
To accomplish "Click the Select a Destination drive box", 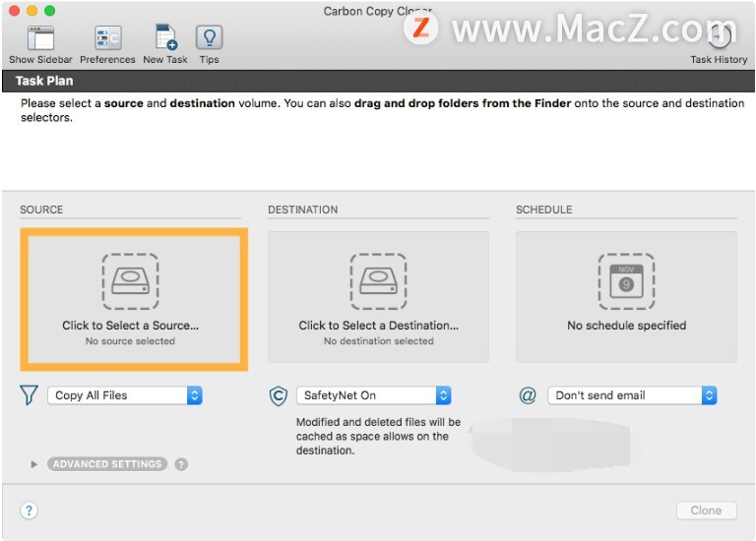I will pyautogui.click(x=378, y=297).
